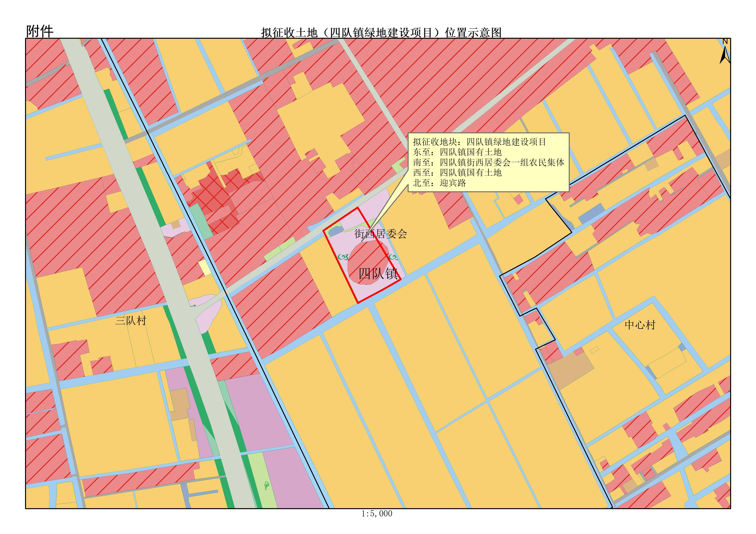
Task: Click the 三队村 village label
Action: coord(131,320)
